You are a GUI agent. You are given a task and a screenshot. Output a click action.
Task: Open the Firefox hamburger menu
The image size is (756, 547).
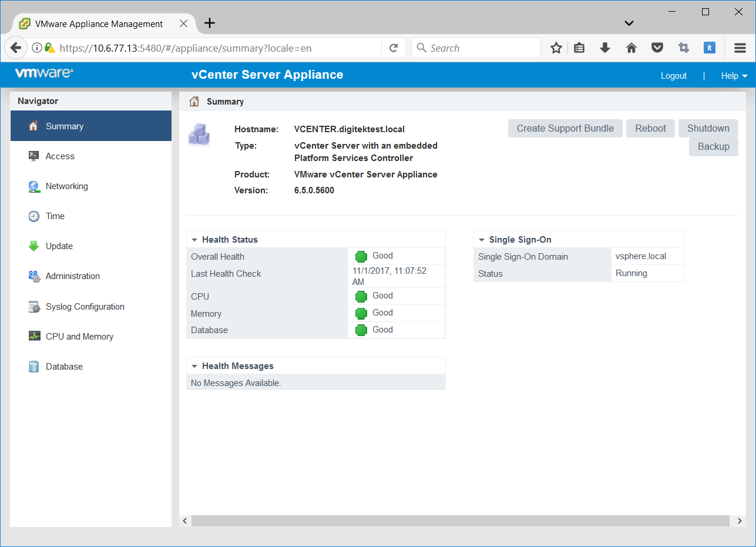(740, 48)
